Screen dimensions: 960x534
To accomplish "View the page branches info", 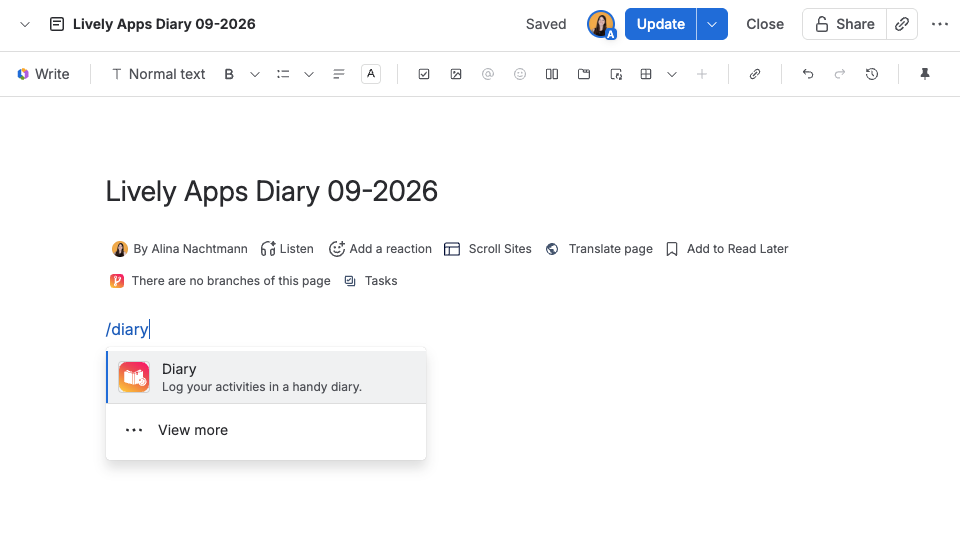I will (220, 280).
